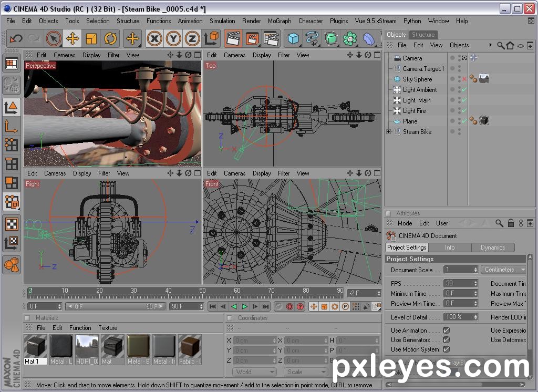Viewport: 538px width, 392px height.
Task: Open the Array modeling objects icon
Action: [x=349, y=38]
